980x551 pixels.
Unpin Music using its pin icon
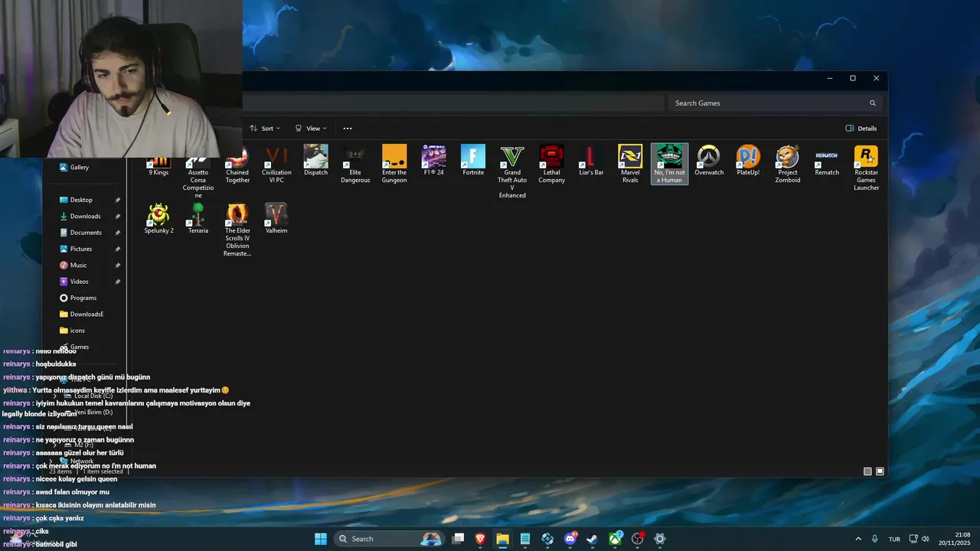pyautogui.click(x=117, y=266)
